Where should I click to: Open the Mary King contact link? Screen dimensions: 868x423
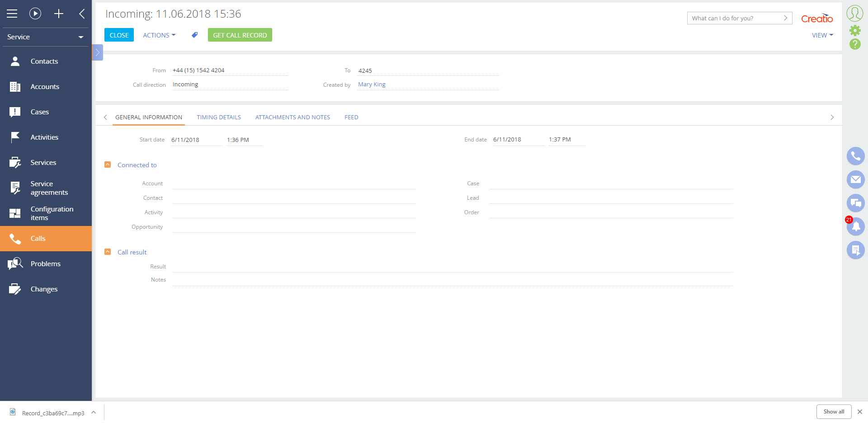[x=372, y=85]
